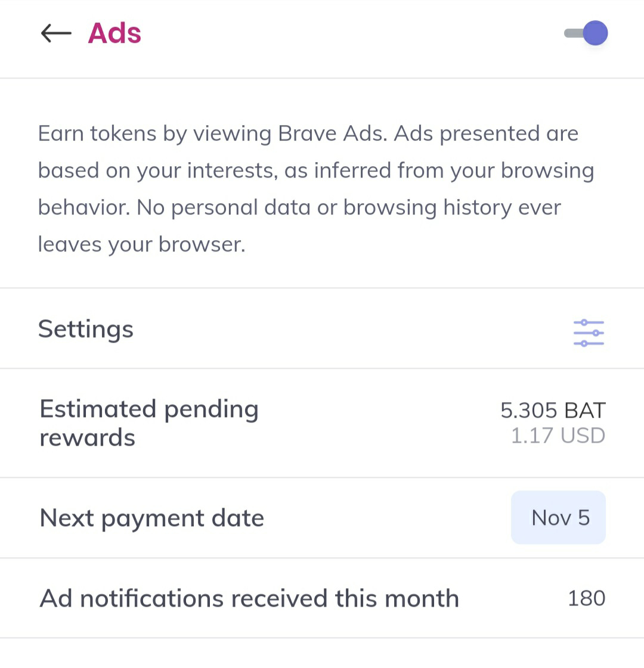Click the 5.305 BAT reward amount
Screen dimensions: 644x668
(x=553, y=410)
